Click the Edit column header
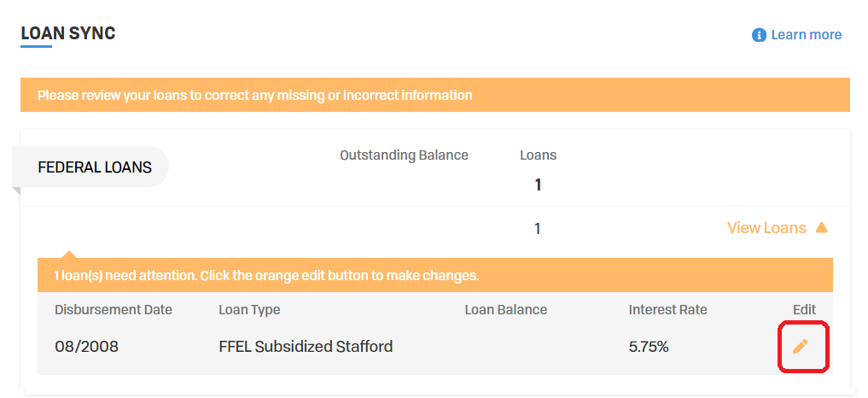The width and height of the screenshot is (868, 398). tap(804, 310)
